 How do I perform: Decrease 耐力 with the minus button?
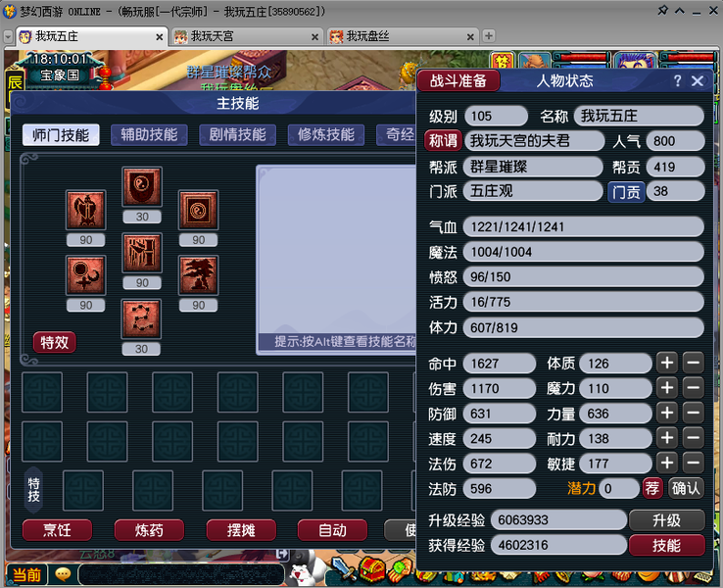[693, 438]
